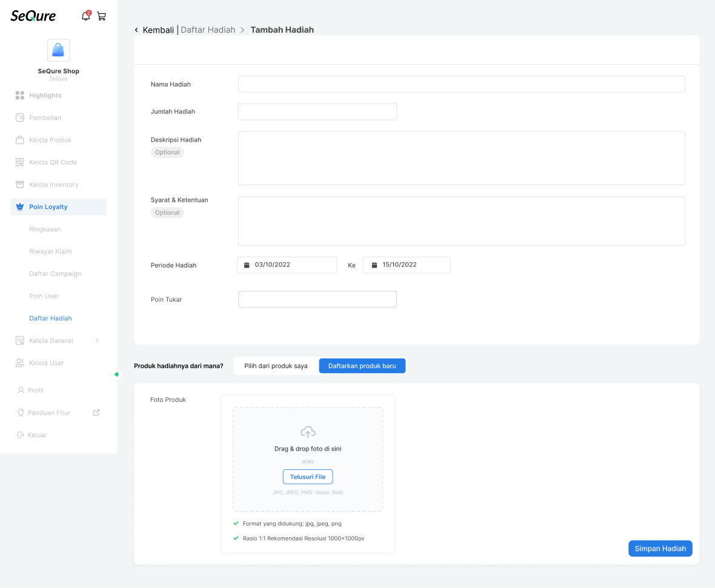Click the Poin Loyalty crown icon
715x588 pixels.
(19, 207)
